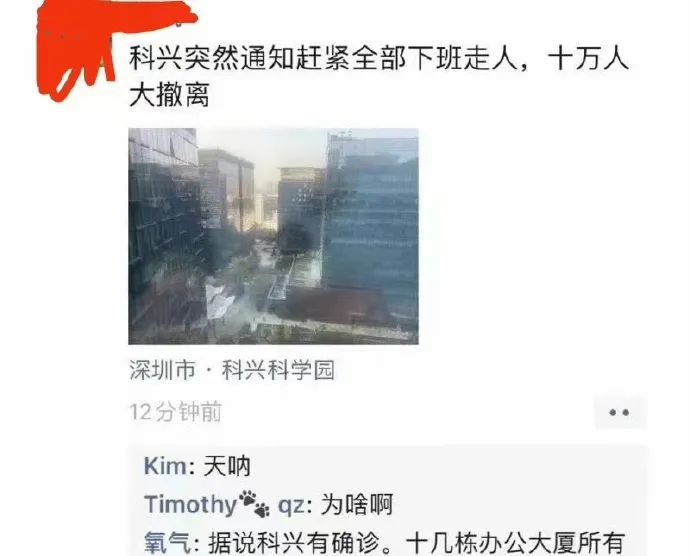Viewport: 690px width, 556px height.
Task: Open the two-dot like/comment button
Action: click(620, 412)
